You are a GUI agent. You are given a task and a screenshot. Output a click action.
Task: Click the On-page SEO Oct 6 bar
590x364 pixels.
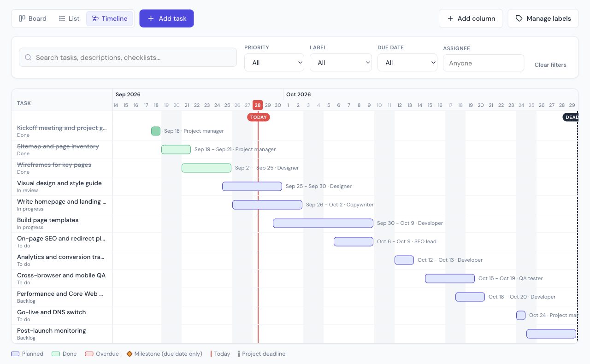pyautogui.click(x=354, y=241)
